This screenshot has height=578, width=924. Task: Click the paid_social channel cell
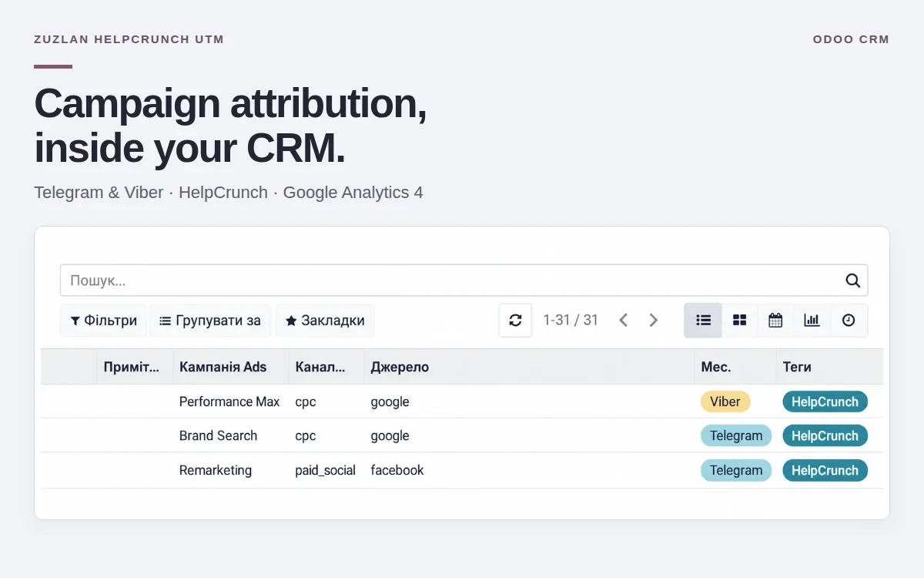click(325, 470)
